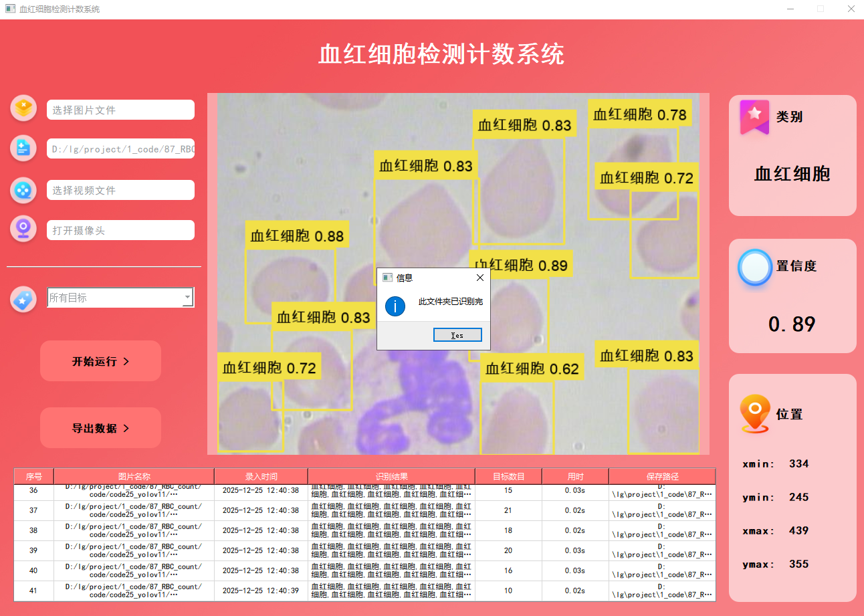Viewport: 864px width, 616px height.
Task: Click the select video file icon
Action: (23, 190)
